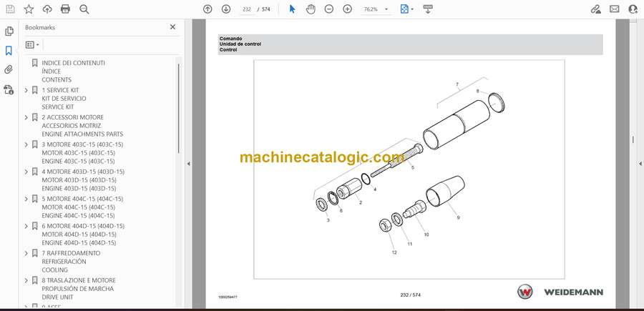Share link icon at top right
The height and width of the screenshot is (311, 644).
[595, 9]
